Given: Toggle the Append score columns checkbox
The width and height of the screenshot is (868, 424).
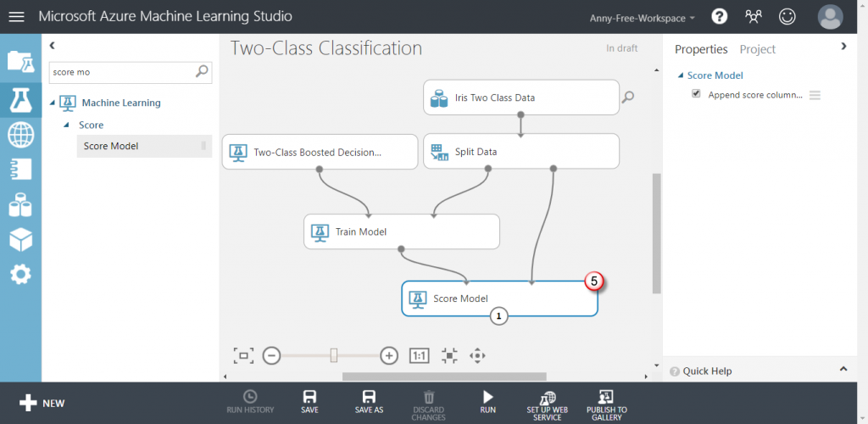Looking at the screenshot, I should 696,93.
